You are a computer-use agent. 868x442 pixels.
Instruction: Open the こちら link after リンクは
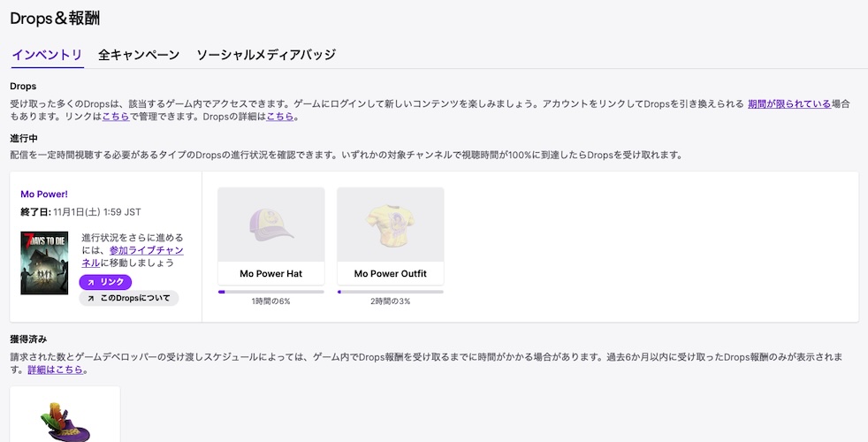coord(116,117)
